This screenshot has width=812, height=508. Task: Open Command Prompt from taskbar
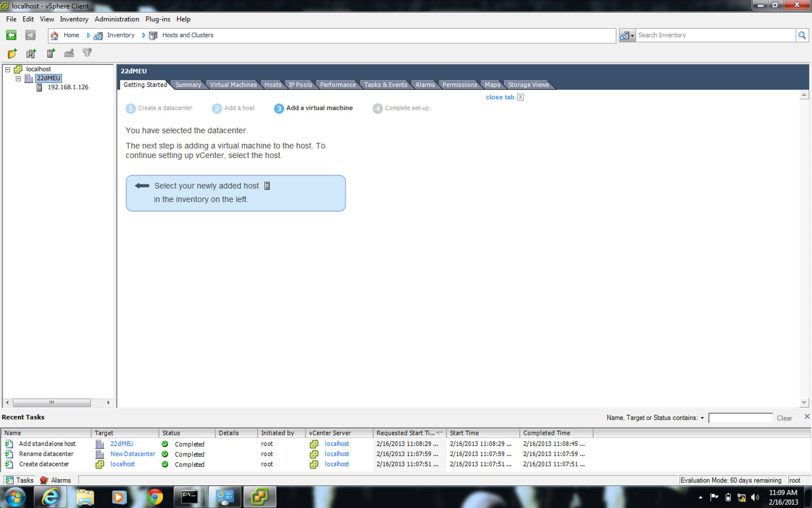(189, 497)
